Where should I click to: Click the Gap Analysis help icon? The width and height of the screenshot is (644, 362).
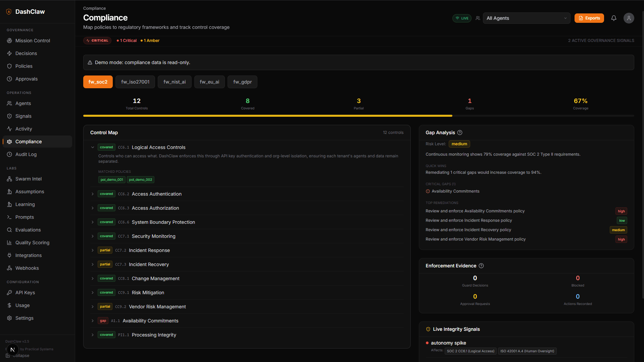click(x=460, y=133)
